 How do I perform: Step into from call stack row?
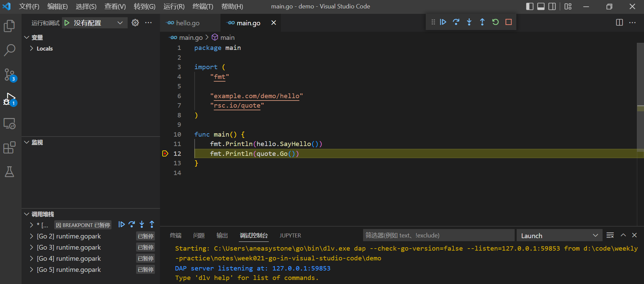[x=142, y=224]
